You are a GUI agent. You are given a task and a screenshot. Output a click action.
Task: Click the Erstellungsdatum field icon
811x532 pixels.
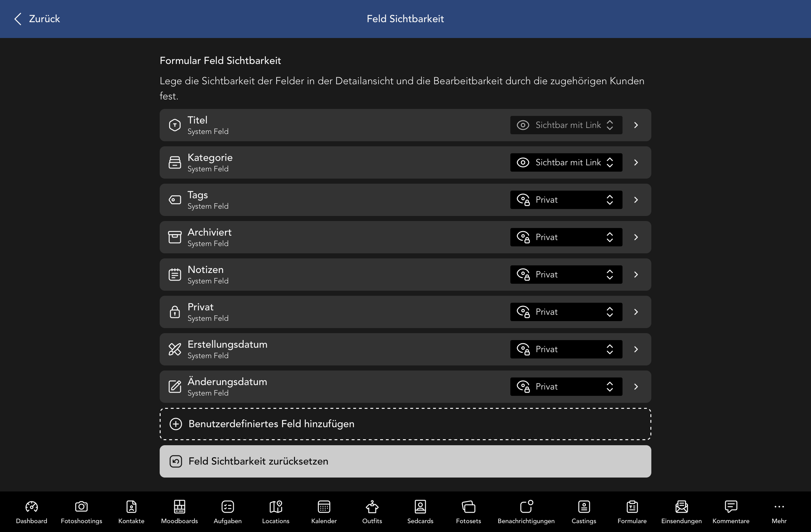pos(175,349)
